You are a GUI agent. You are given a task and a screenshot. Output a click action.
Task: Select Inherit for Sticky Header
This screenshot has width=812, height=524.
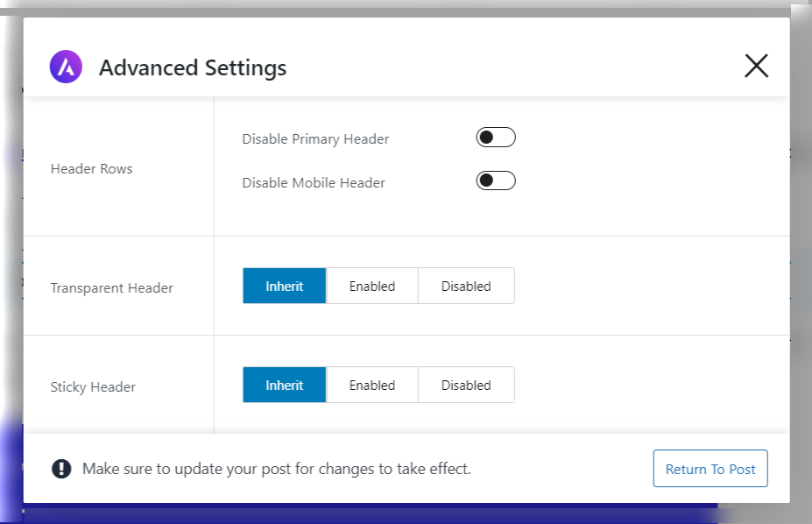284,385
